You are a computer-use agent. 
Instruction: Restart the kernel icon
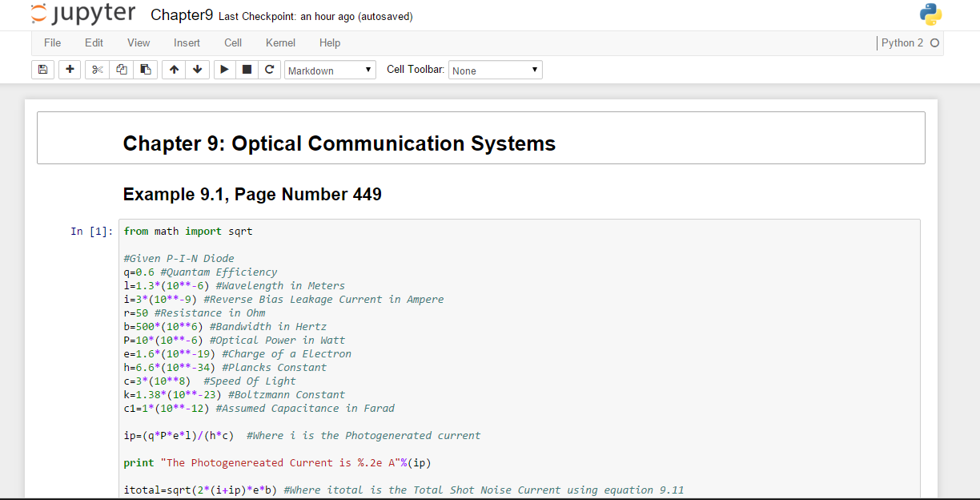click(x=269, y=70)
